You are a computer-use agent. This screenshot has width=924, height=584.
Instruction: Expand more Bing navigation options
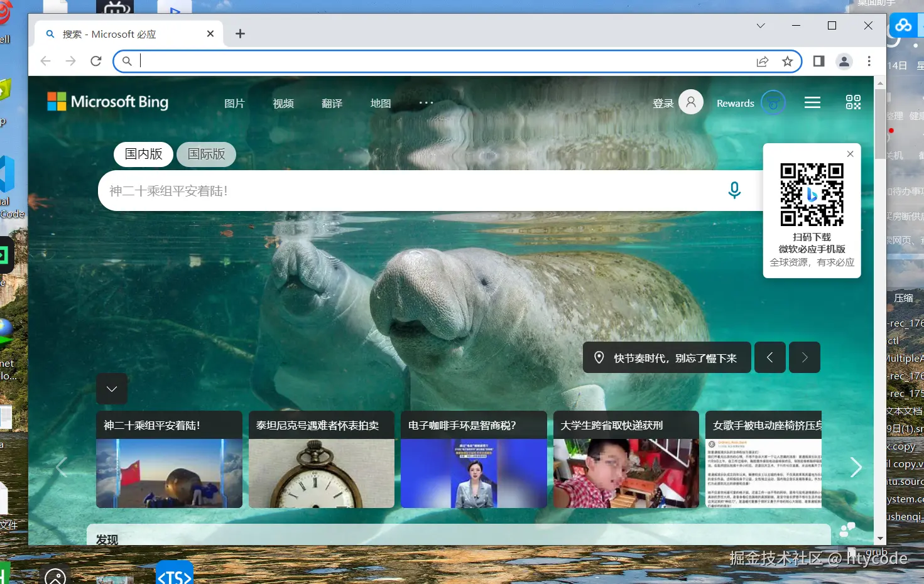pyautogui.click(x=426, y=102)
